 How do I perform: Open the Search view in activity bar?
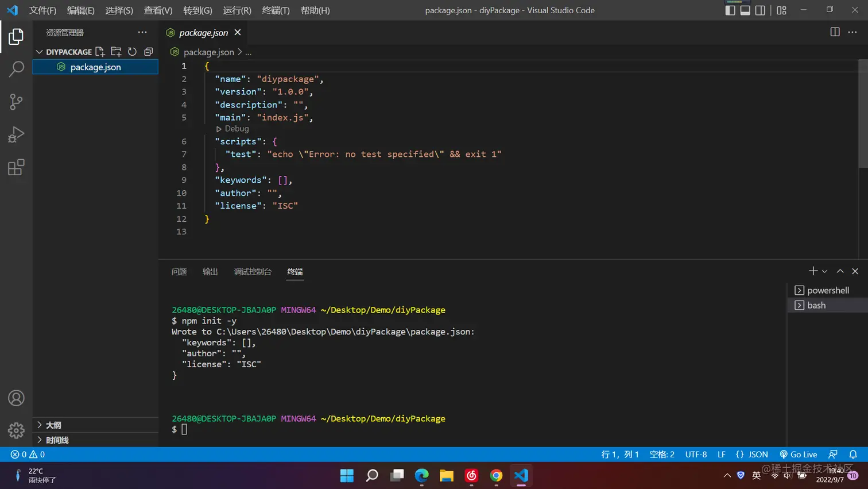pos(16,69)
